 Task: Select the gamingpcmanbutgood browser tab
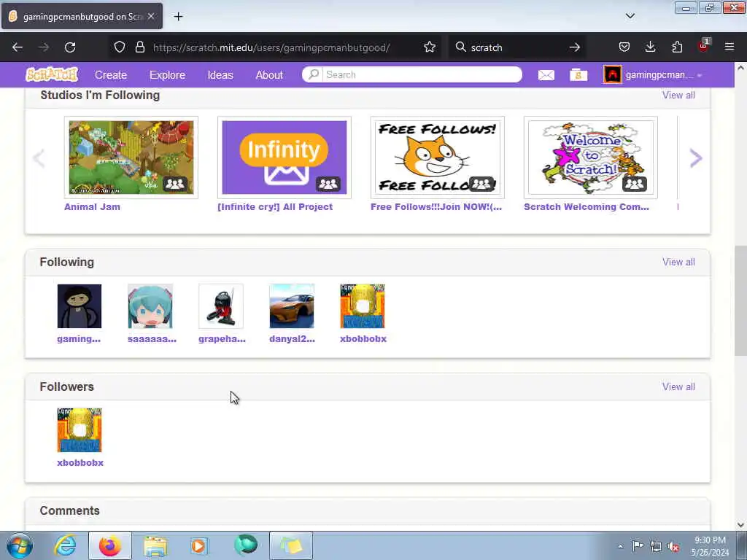(82, 16)
